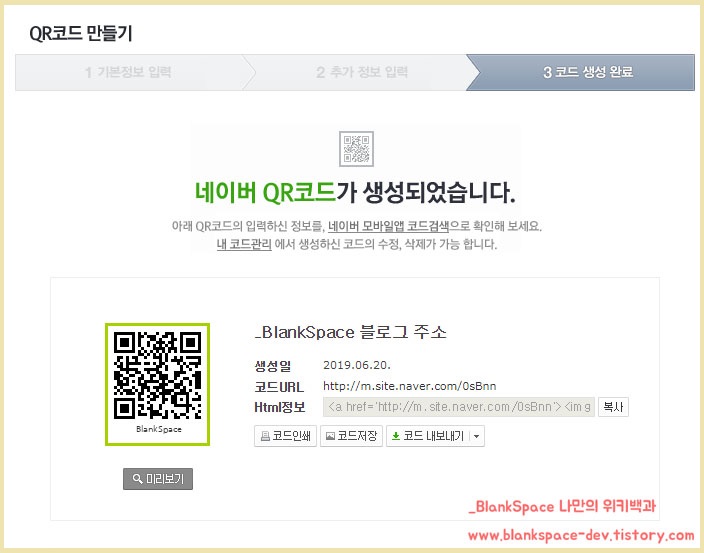The width and height of the screenshot is (704, 553).
Task: Click the Html정보 code field
Action: [x=459, y=407]
